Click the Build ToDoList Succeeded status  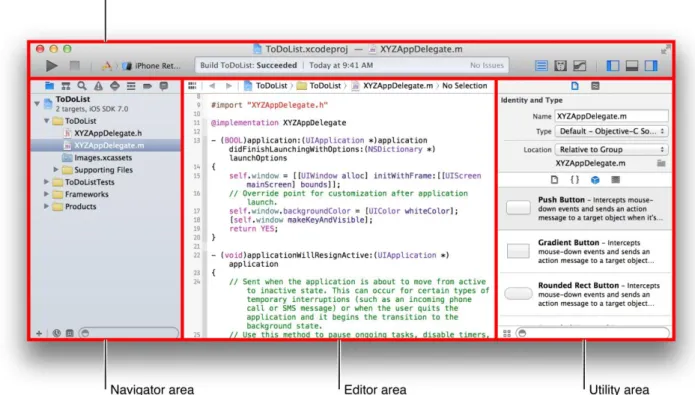(249, 65)
